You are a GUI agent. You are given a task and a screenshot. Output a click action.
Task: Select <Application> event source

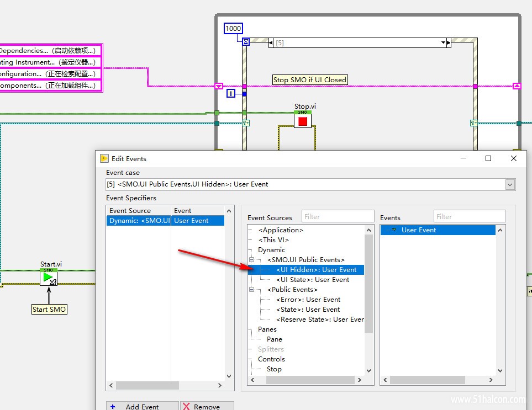(x=281, y=230)
